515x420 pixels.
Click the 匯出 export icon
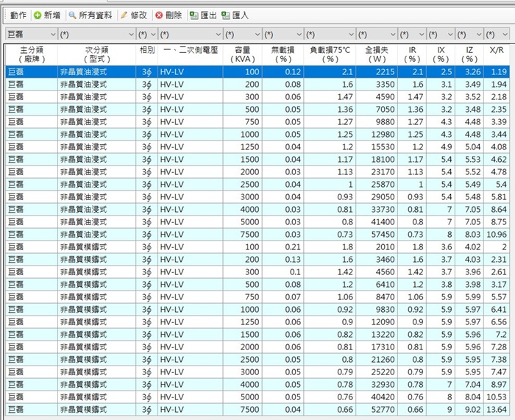(193, 15)
